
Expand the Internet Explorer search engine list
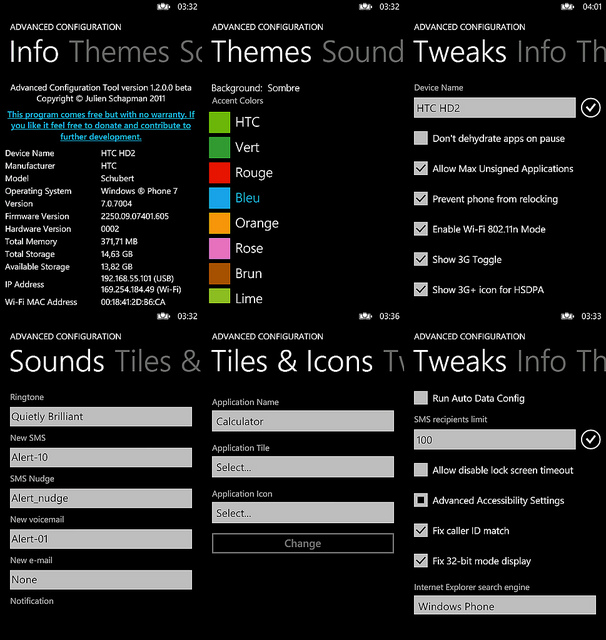[x=504, y=606]
